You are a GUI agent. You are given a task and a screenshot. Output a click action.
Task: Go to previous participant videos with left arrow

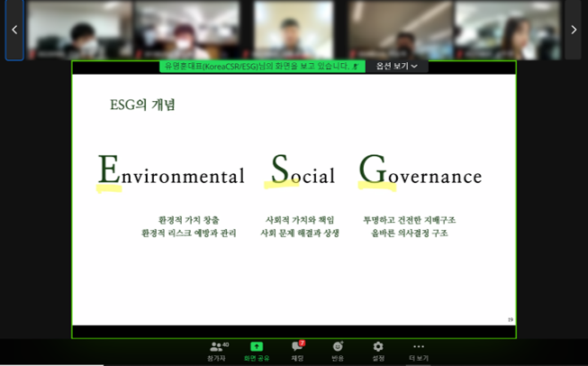14,30
